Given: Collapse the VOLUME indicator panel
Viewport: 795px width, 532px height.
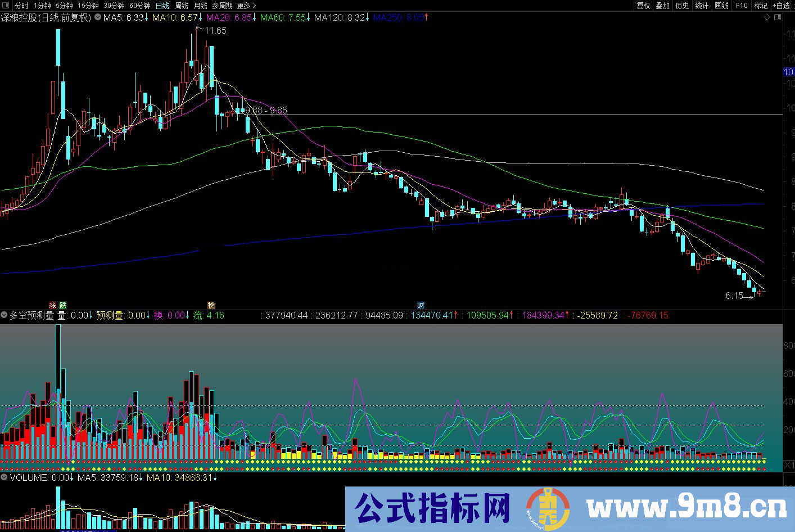Looking at the screenshot, I should pos(3,476).
